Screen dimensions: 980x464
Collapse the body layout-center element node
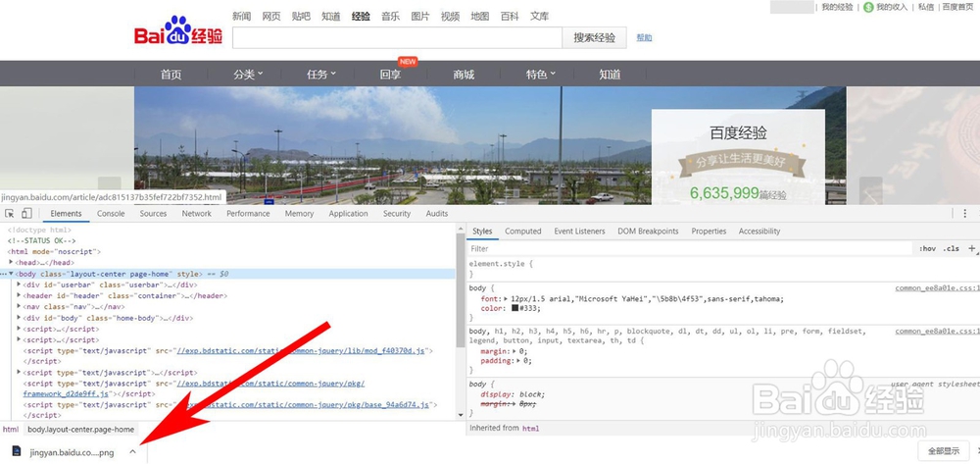[11, 274]
